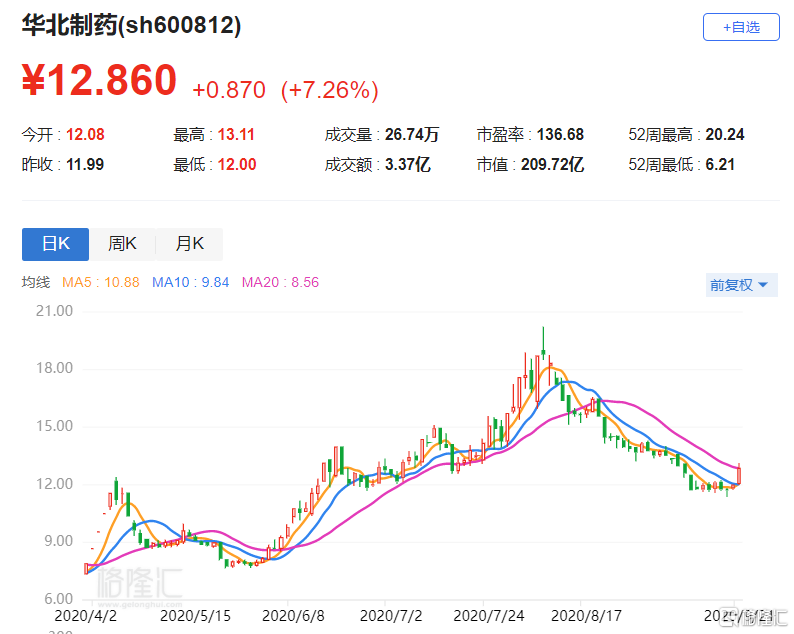The width and height of the screenshot is (794, 634).
Task: Switch to the 周K weekly chart tab
Action: coord(122,244)
